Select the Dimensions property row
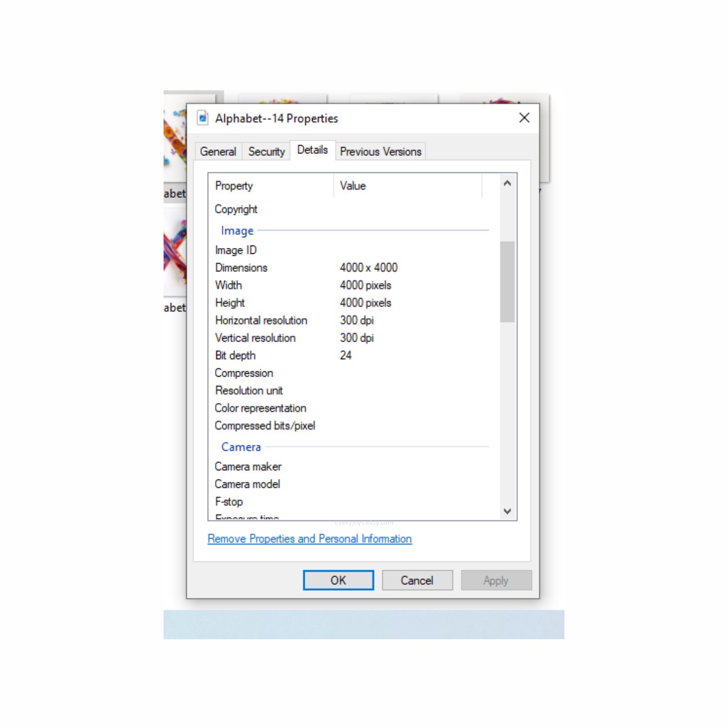The width and height of the screenshot is (728, 728). (x=349, y=267)
